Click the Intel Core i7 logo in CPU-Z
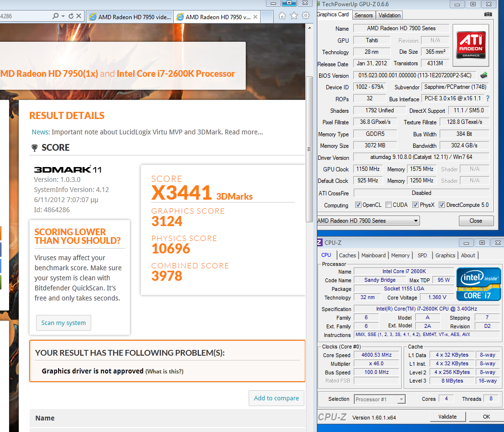This screenshot has width=504, height=432. (x=479, y=284)
